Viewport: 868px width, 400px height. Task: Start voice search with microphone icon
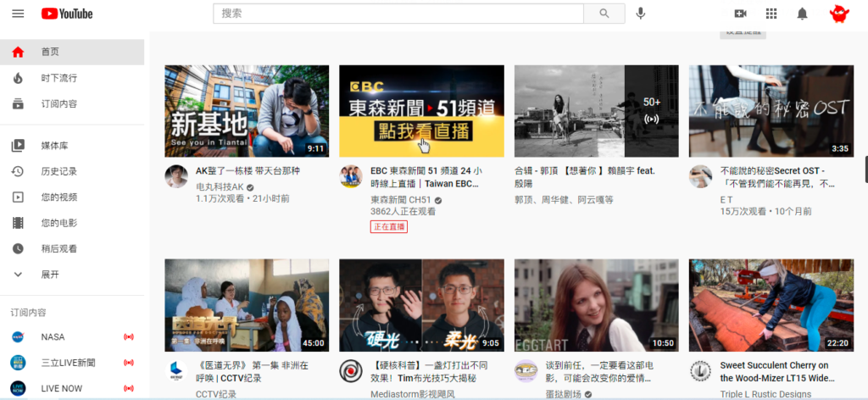point(641,14)
